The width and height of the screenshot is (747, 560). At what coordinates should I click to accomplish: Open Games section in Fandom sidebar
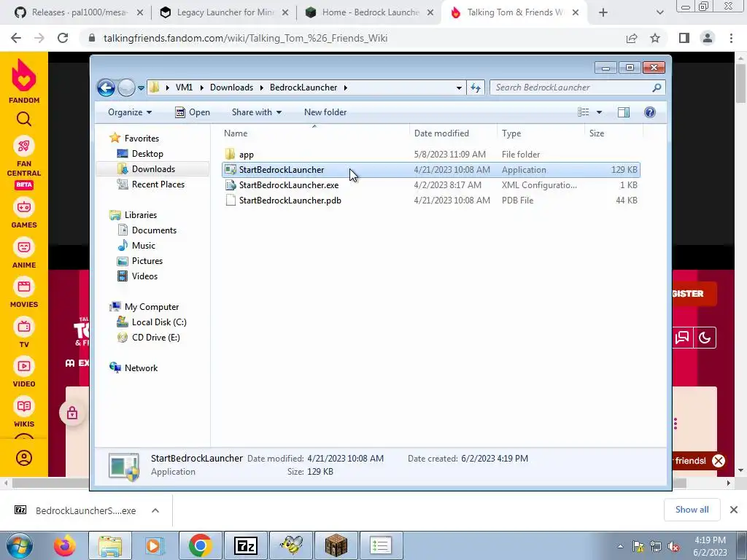(24, 214)
